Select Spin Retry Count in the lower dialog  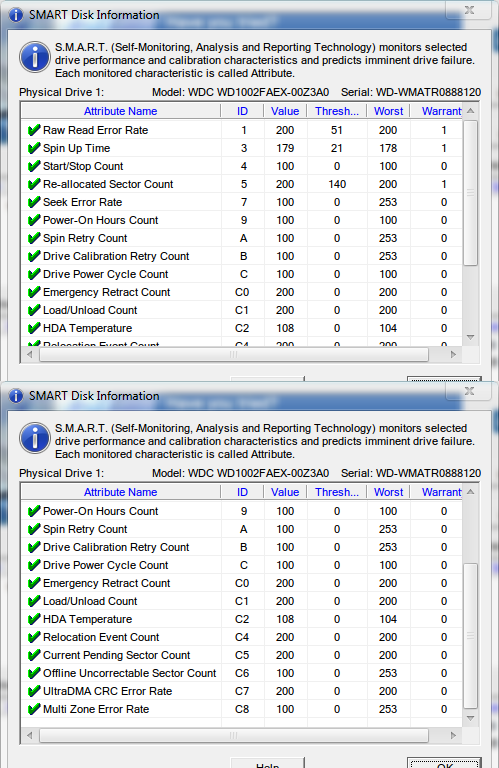pyautogui.click(x=85, y=529)
